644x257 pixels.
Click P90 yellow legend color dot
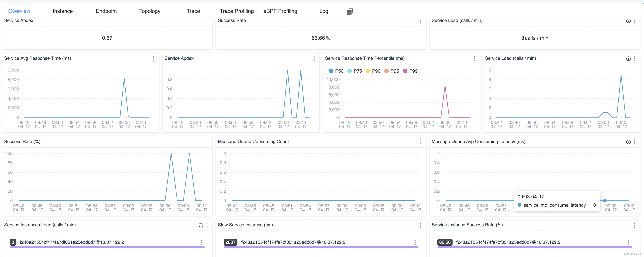coord(368,71)
